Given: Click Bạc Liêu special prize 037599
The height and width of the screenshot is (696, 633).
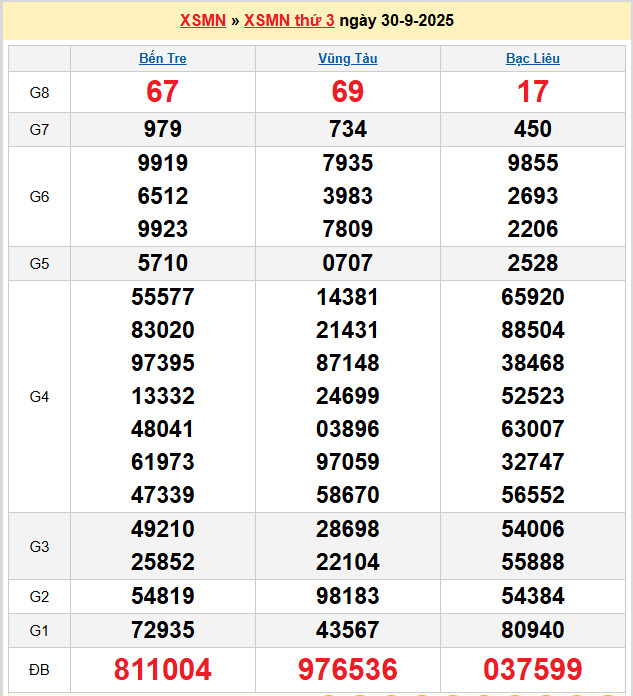Looking at the screenshot, I should pos(532,669).
